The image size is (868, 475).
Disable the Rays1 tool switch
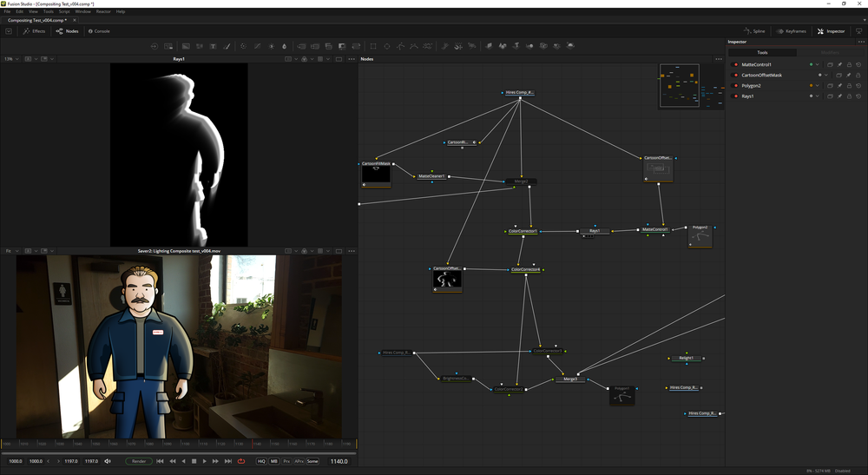(x=736, y=96)
